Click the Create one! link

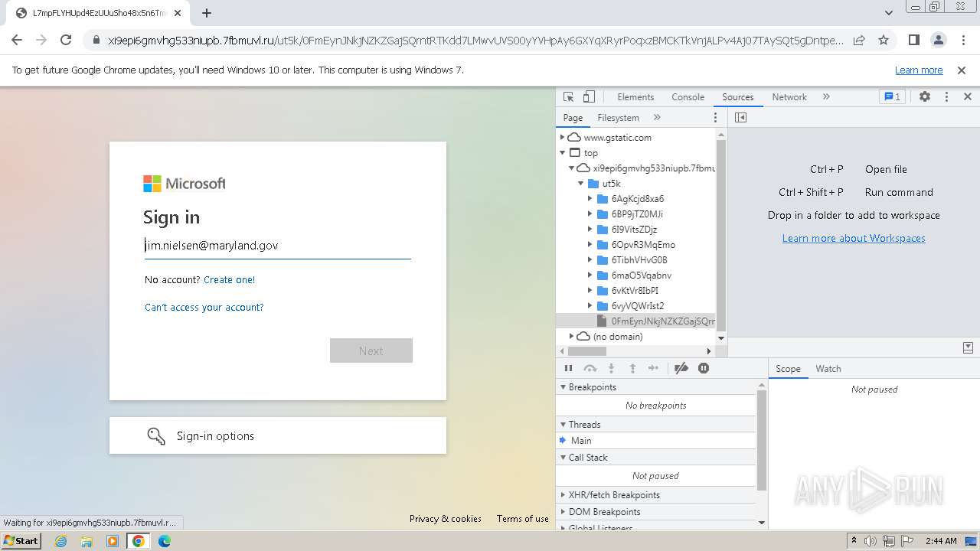(x=229, y=280)
